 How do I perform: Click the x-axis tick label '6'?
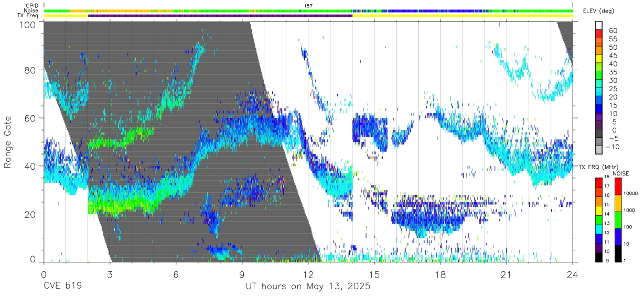coord(176,274)
